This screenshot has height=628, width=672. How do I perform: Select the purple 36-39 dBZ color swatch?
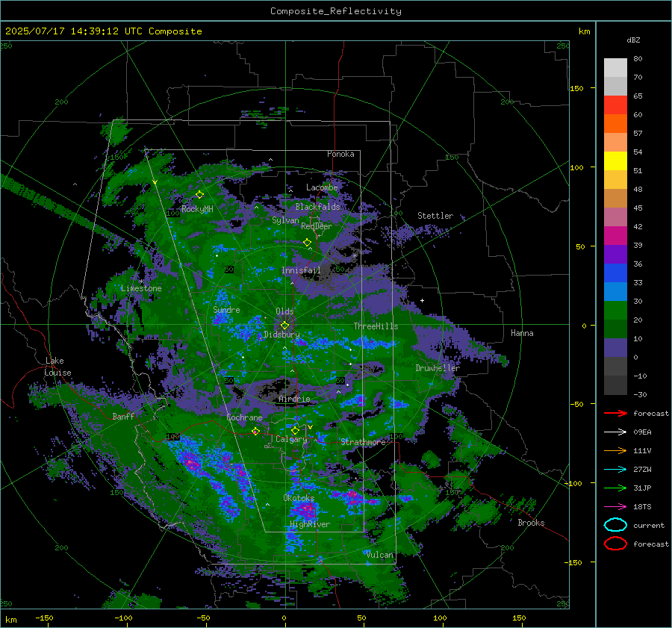pos(615,255)
